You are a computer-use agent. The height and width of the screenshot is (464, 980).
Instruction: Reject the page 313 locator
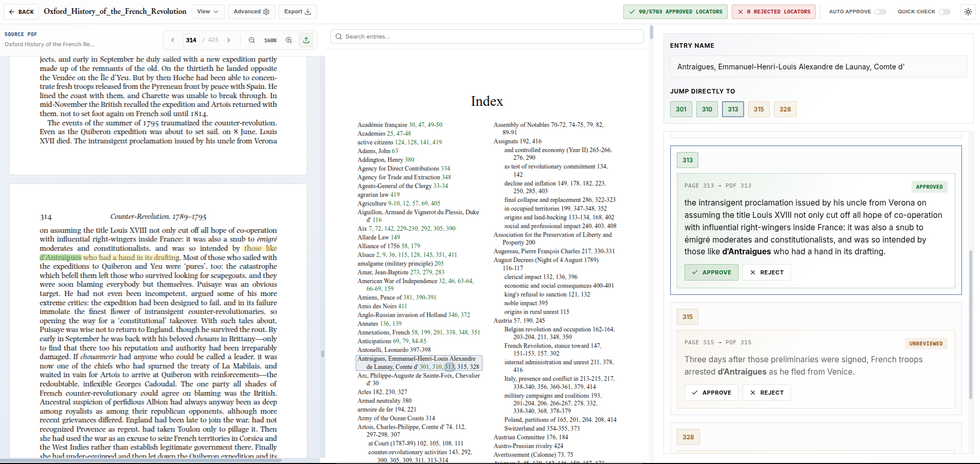coord(766,272)
